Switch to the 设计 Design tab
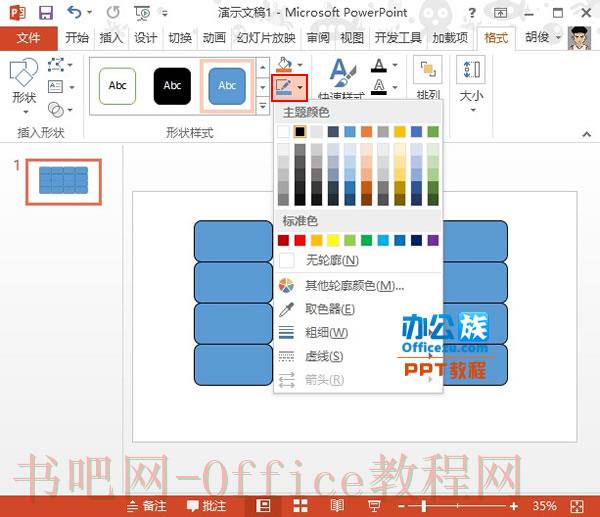The image size is (600, 517). [x=145, y=38]
